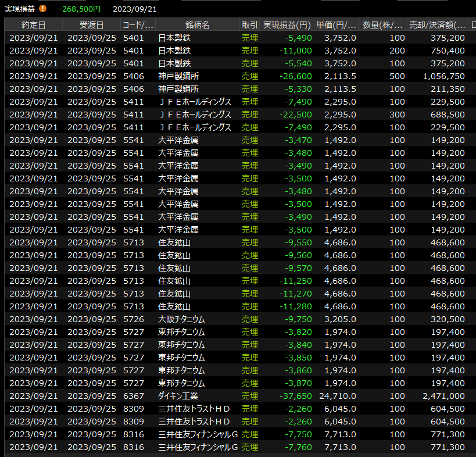The height and width of the screenshot is (457, 476).
Task: Sort table by 銘柄名 header
Action: tap(198, 25)
